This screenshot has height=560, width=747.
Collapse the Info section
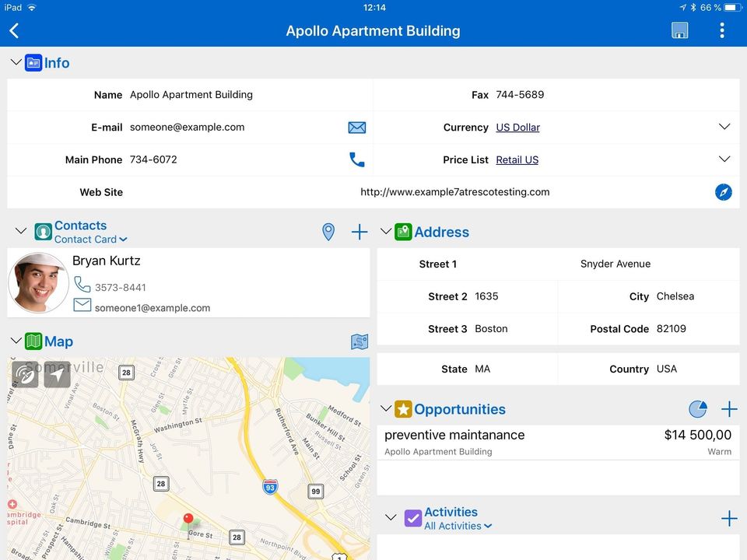[x=16, y=62]
